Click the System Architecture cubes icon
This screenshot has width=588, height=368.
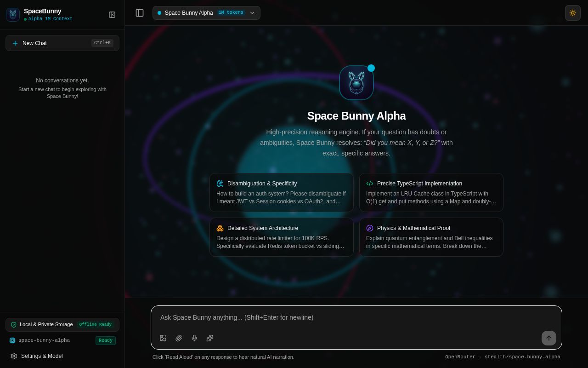(x=220, y=228)
